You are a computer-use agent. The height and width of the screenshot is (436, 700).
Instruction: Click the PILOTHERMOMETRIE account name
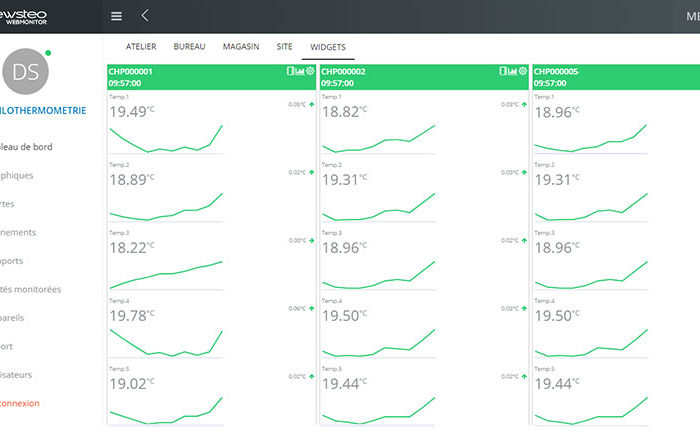(x=43, y=111)
